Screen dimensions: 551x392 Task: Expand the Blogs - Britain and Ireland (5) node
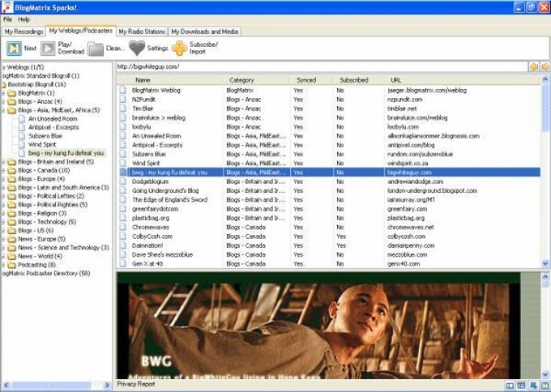coord(3,162)
